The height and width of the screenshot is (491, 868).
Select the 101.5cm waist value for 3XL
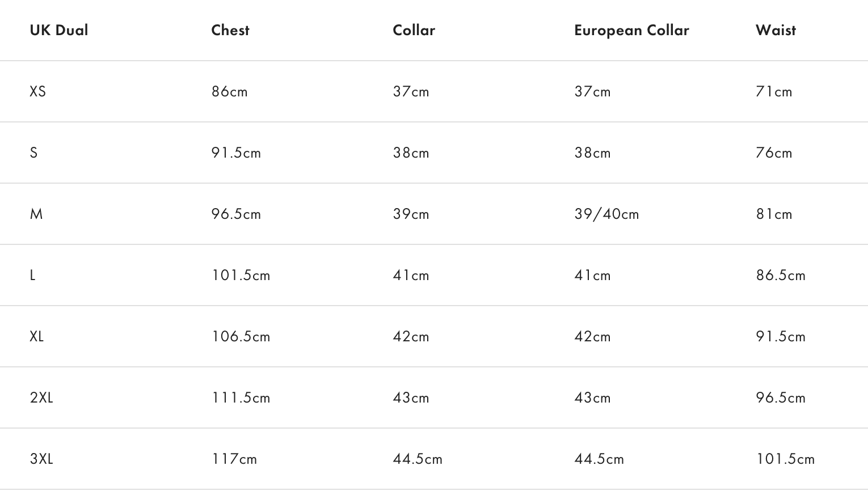pyautogui.click(x=785, y=459)
